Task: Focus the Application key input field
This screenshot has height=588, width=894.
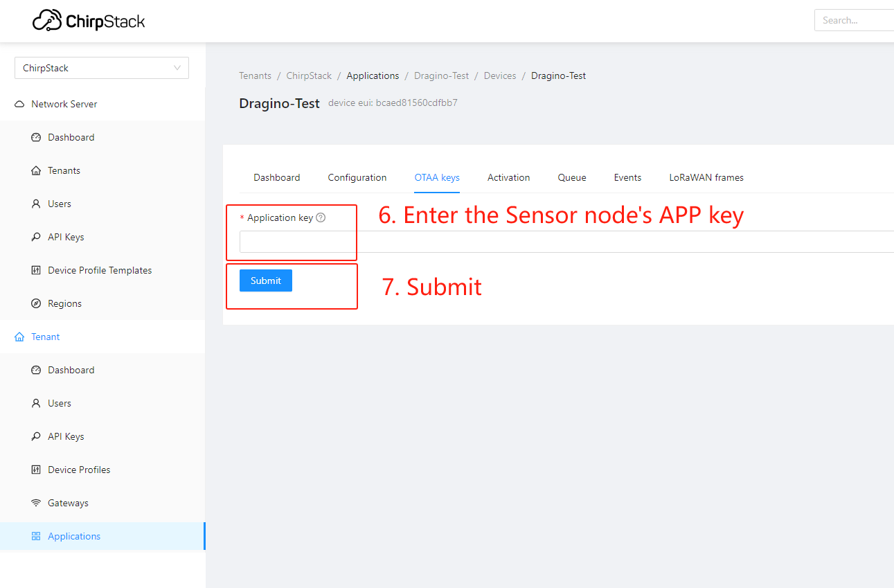Action: 566,242
